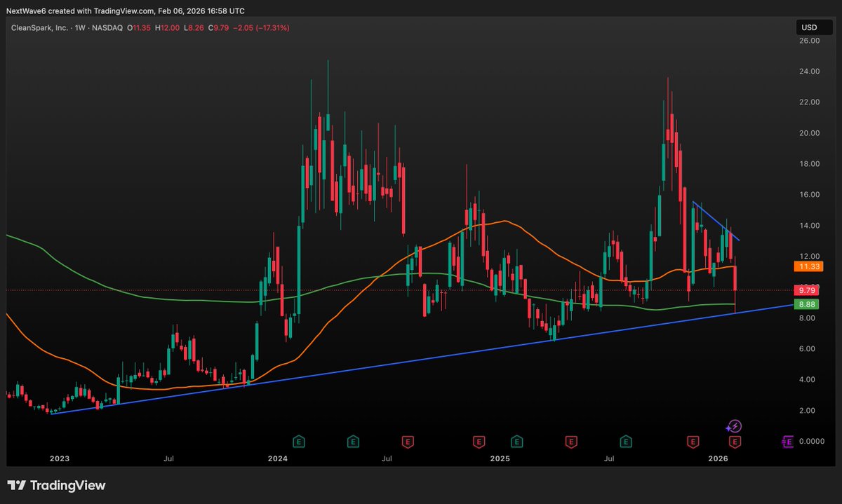This screenshot has height=504, width=842.
Task: Click the red earnings badge near July 2024
Action: tap(407, 442)
